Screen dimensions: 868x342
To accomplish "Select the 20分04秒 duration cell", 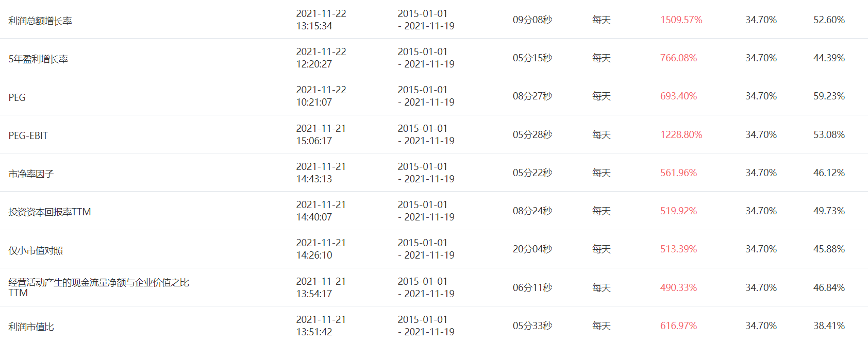I will tap(532, 249).
